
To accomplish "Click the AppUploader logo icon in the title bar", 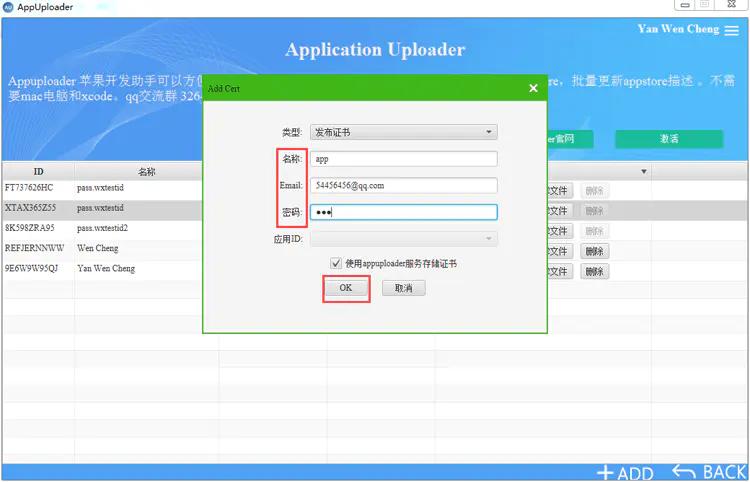I will click(x=8, y=7).
